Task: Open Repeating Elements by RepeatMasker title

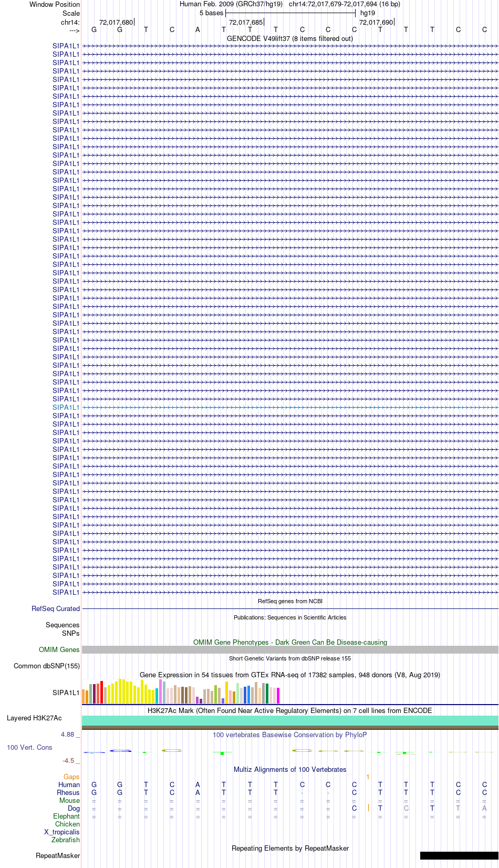Action: [290, 848]
